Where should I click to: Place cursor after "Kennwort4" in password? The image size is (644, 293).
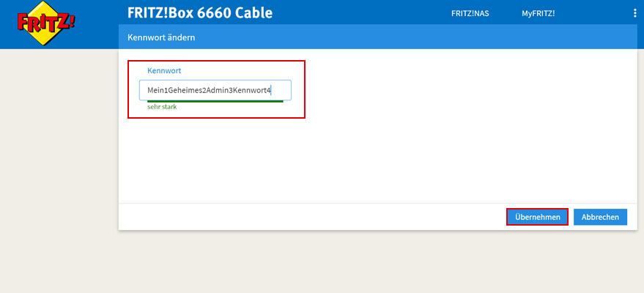click(x=272, y=90)
